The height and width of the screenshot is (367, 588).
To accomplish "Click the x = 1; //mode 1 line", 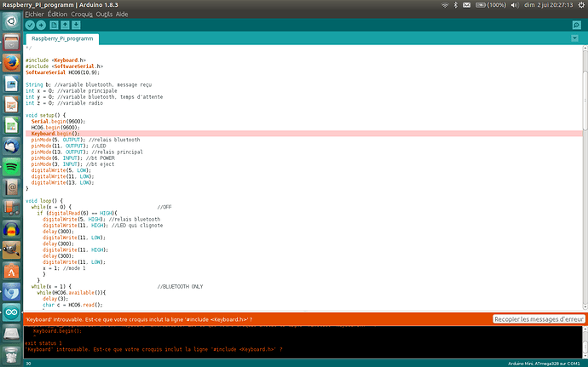I will [64, 268].
